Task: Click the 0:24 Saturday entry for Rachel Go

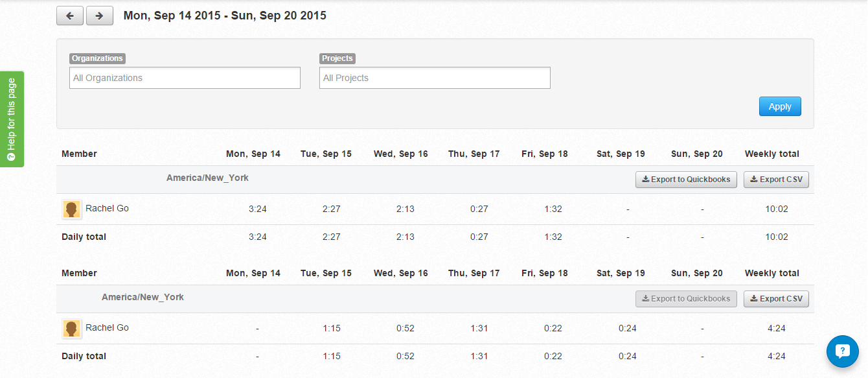Action: point(627,329)
